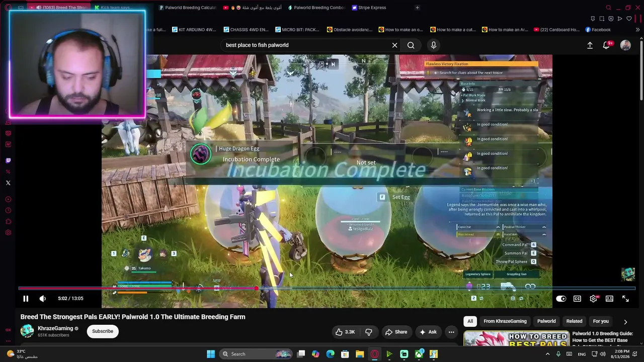Switch to Palworld Breeding Calculator tab
644x362 pixels.
coord(187,8)
